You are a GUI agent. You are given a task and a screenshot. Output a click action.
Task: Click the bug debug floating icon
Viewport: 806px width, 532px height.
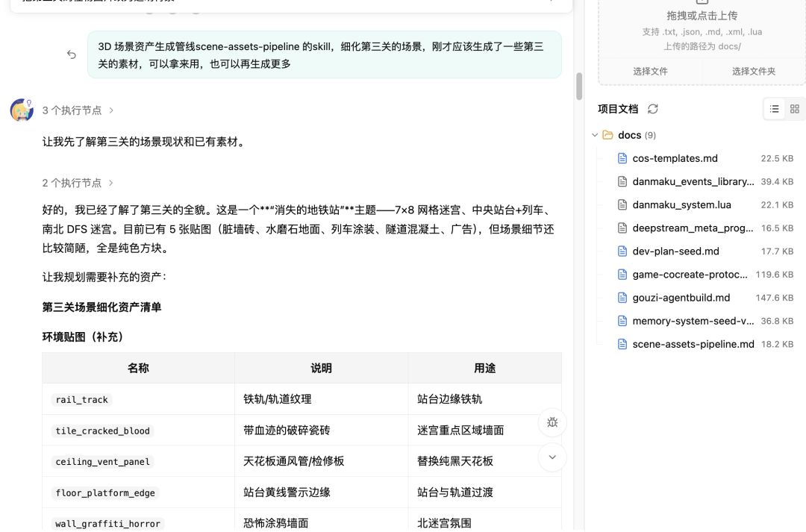(x=552, y=422)
